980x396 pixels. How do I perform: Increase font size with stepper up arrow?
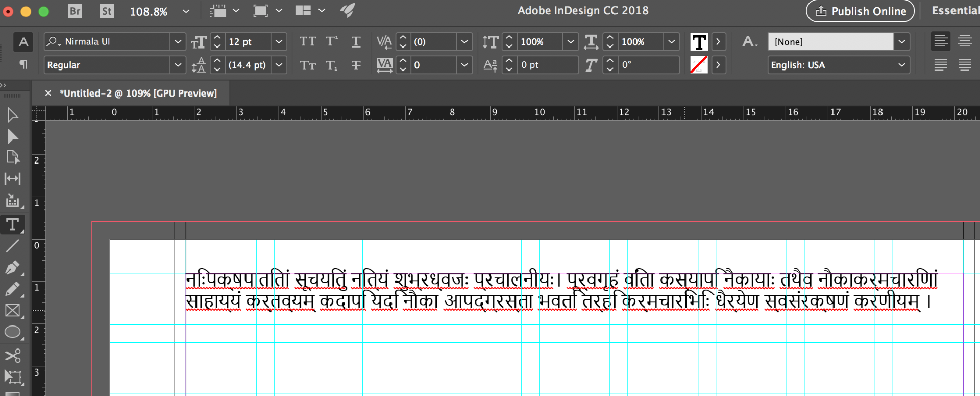[217, 38]
